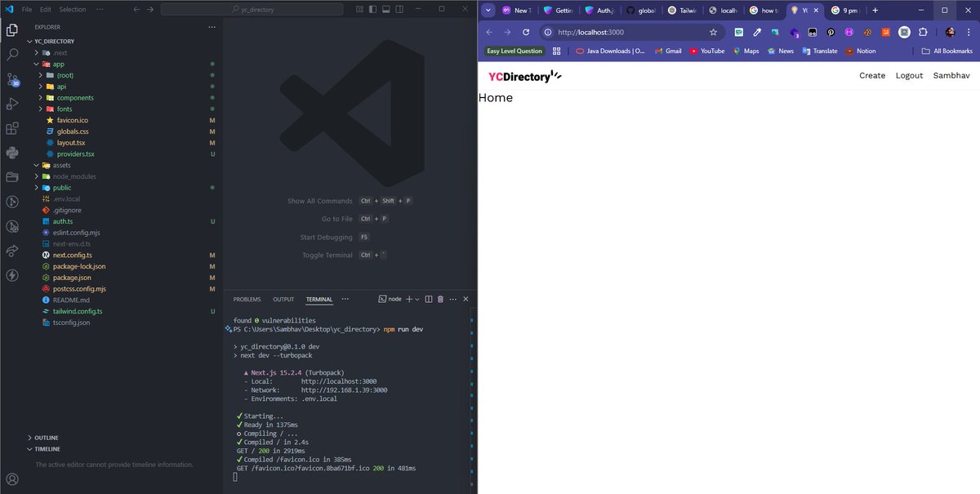Click the Chrome back arrow
Screen dimensions: 980x494
488,32
